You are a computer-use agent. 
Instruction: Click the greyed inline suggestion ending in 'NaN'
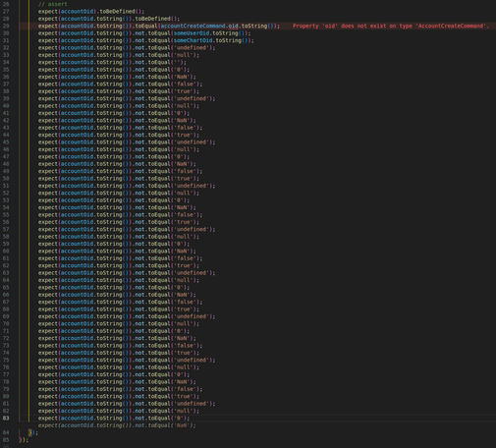(117, 425)
